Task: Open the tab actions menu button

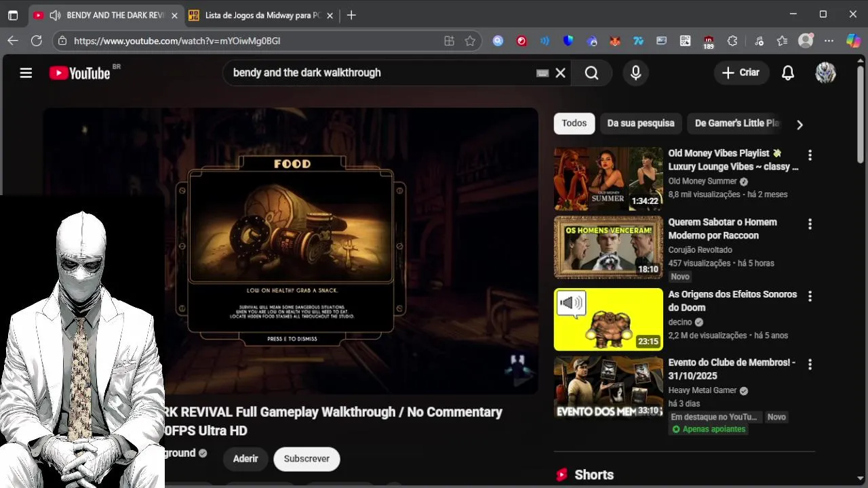Action: (13, 15)
